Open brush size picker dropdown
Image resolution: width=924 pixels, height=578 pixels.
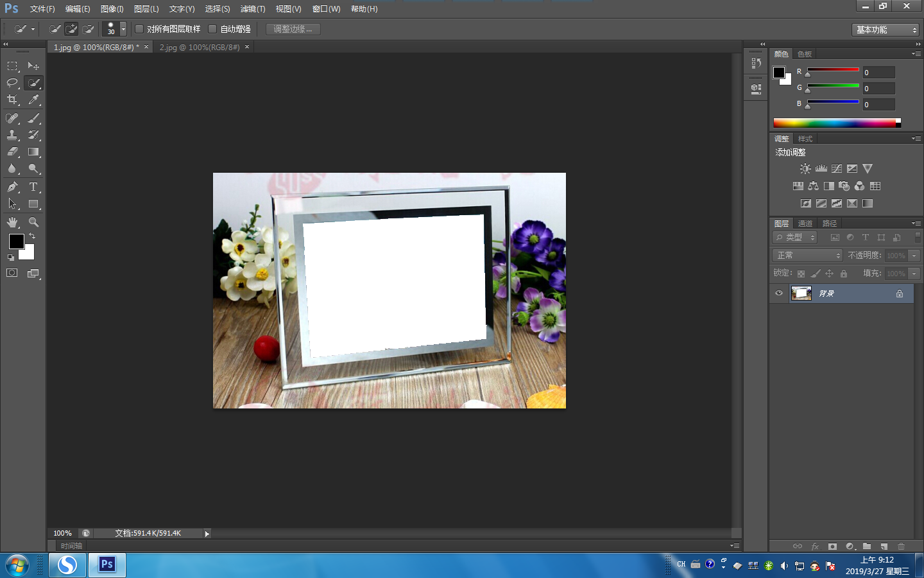(x=123, y=29)
